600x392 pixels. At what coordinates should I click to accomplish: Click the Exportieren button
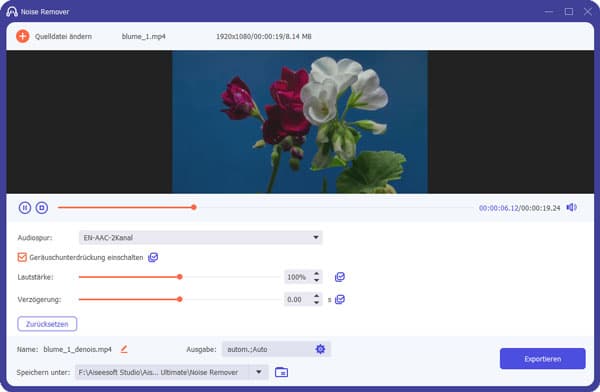pyautogui.click(x=543, y=359)
